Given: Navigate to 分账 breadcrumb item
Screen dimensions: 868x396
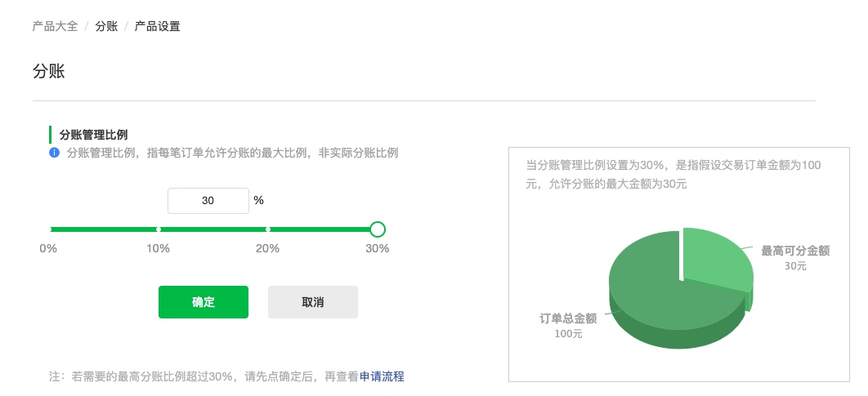Looking at the screenshot, I should (x=106, y=26).
